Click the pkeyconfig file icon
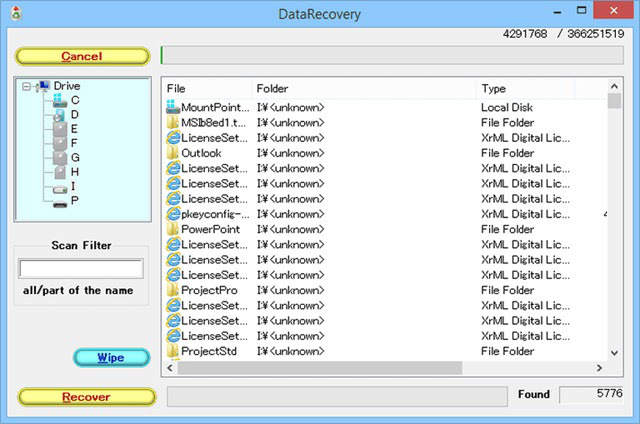The image size is (640, 424). click(x=173, y=214)
